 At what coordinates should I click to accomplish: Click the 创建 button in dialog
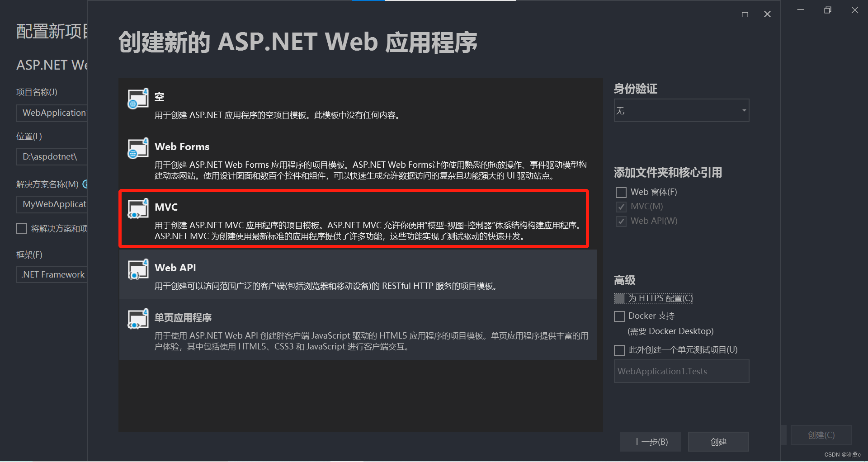coord(718,442)
